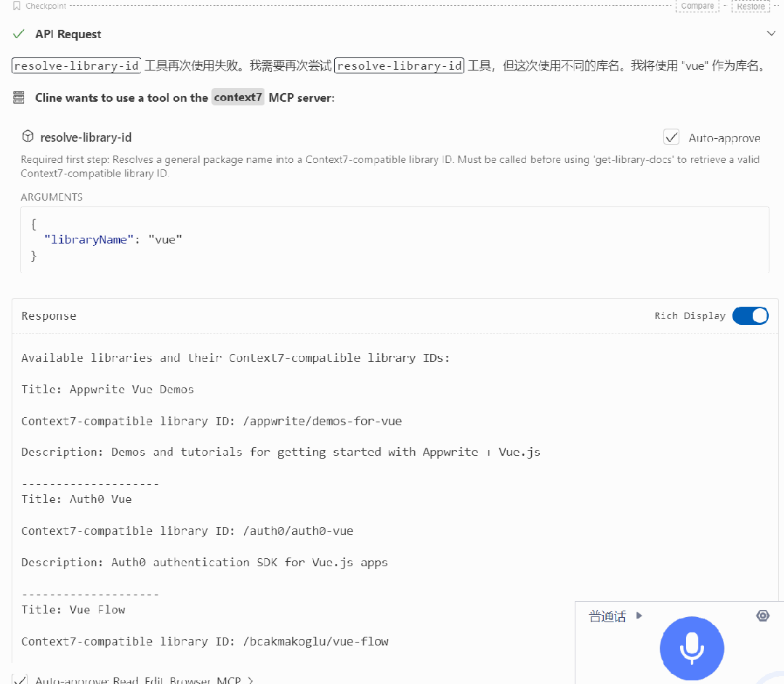Click the Restore button
The width and height of the screenshot is (784, 684).
click(751, 6)
